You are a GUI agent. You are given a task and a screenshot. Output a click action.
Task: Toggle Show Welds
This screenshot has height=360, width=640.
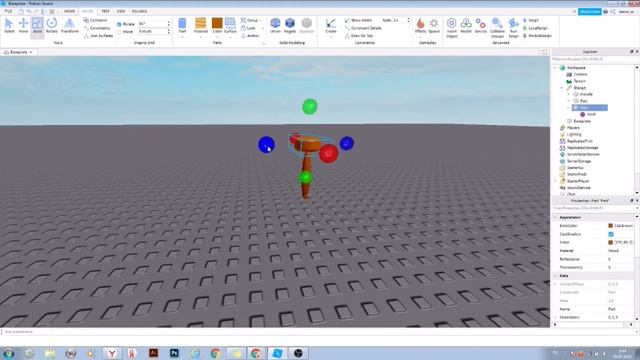(358, 20)
